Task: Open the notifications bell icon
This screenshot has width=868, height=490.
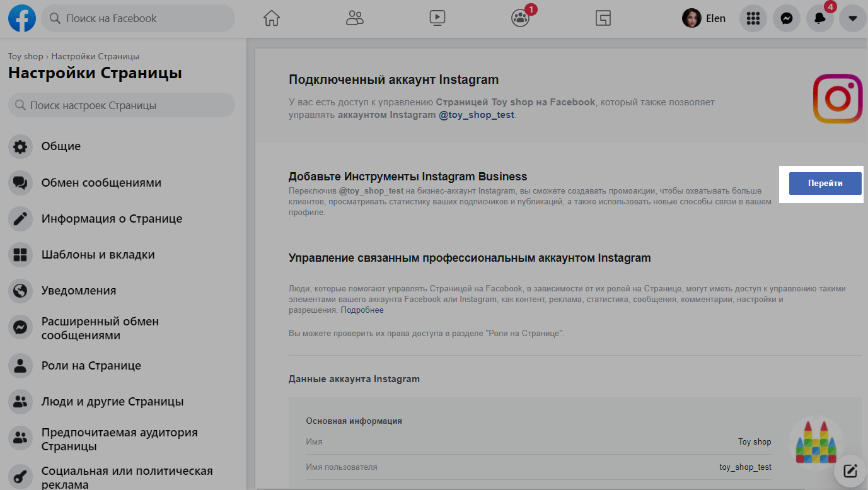Action: coord(820,18)
